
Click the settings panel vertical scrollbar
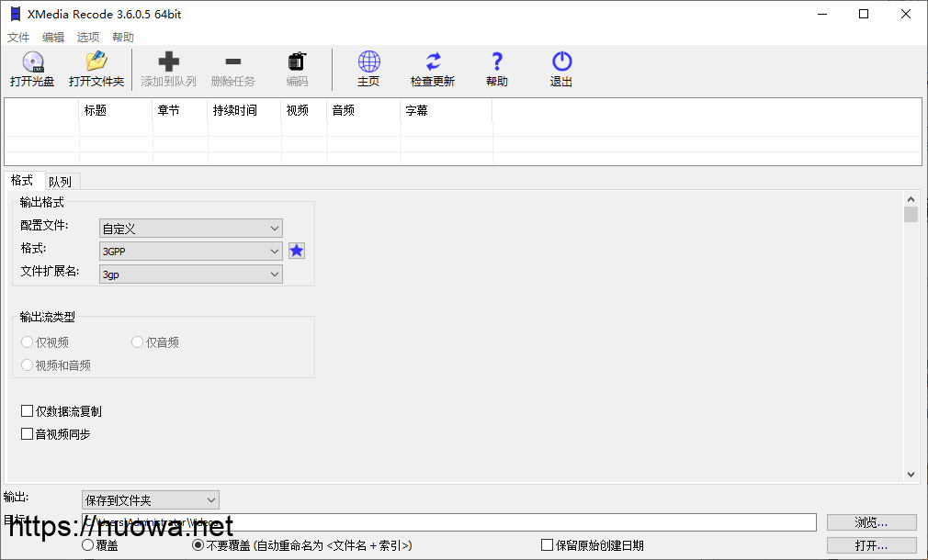coord(911,340)
